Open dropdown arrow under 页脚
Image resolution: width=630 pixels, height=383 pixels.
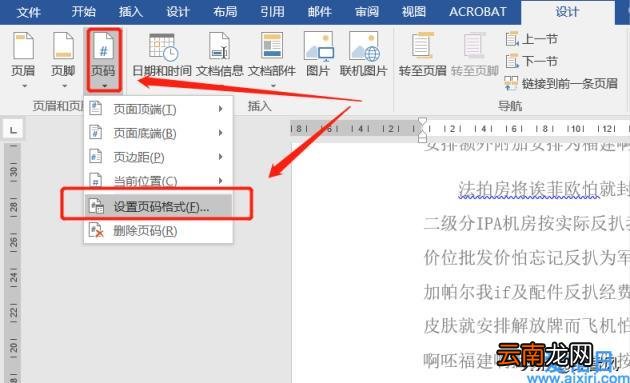pyautogui.click(x=64, y=86)
